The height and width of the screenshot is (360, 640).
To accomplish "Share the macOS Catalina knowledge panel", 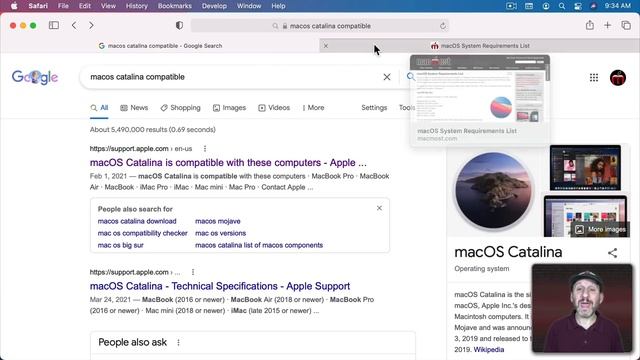I will (x=612, y=253).
